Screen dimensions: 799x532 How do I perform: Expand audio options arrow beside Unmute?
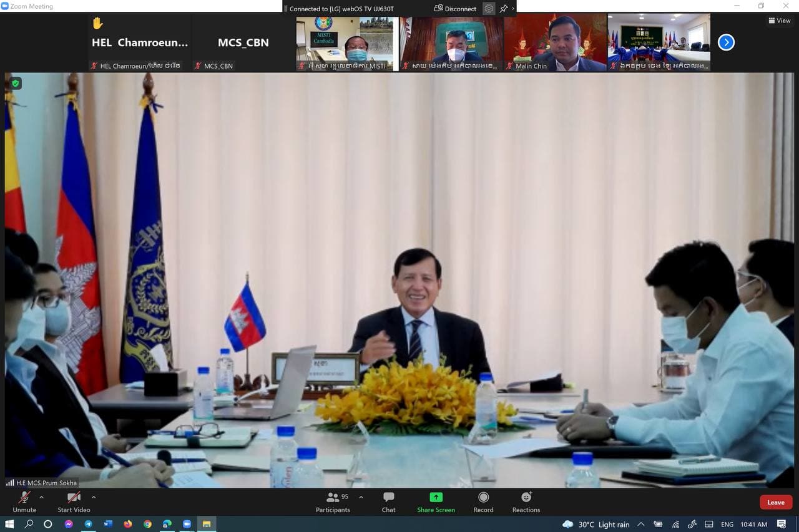41,497
